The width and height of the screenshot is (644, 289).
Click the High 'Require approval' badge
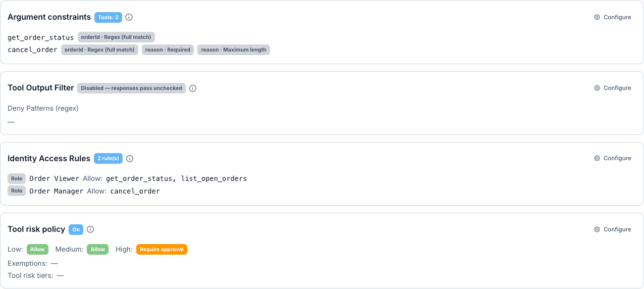point(162,249)
